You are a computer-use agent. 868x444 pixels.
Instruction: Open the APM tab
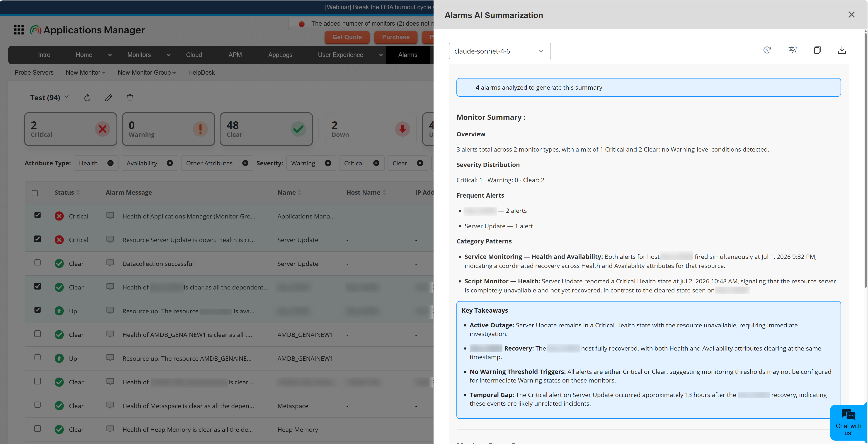(235, 55)
